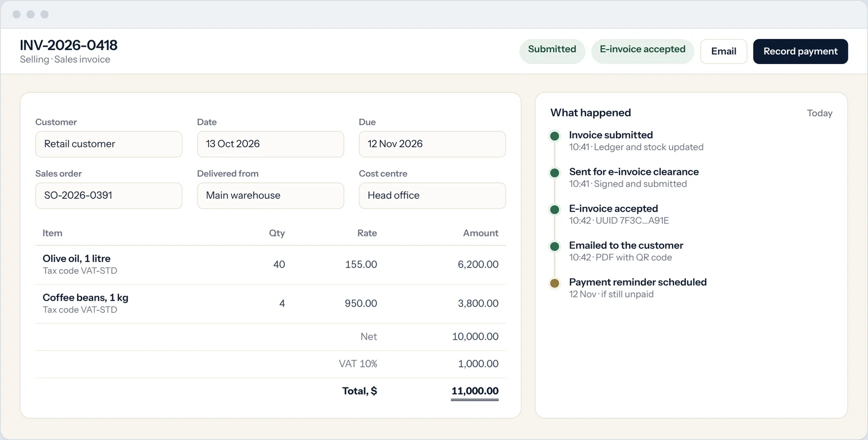Click the VAT value '1,000.00'
Viewport: 868px width, 440px height.
click(x=478, y=364)
